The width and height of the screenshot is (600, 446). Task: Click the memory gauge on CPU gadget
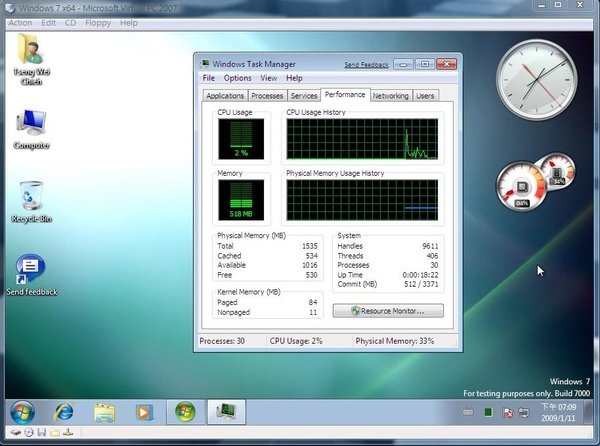tap(557, 171)
